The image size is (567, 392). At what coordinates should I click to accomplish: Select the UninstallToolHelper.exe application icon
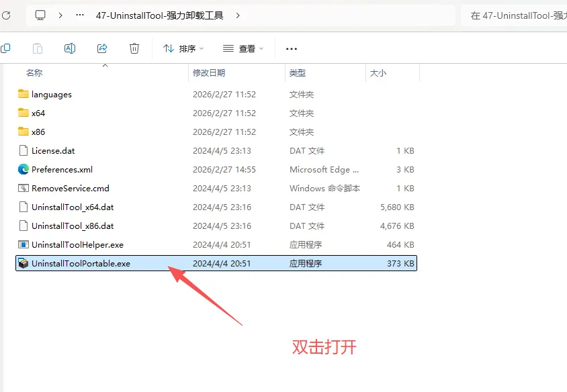pyautogui.click(x=23, y=244)
